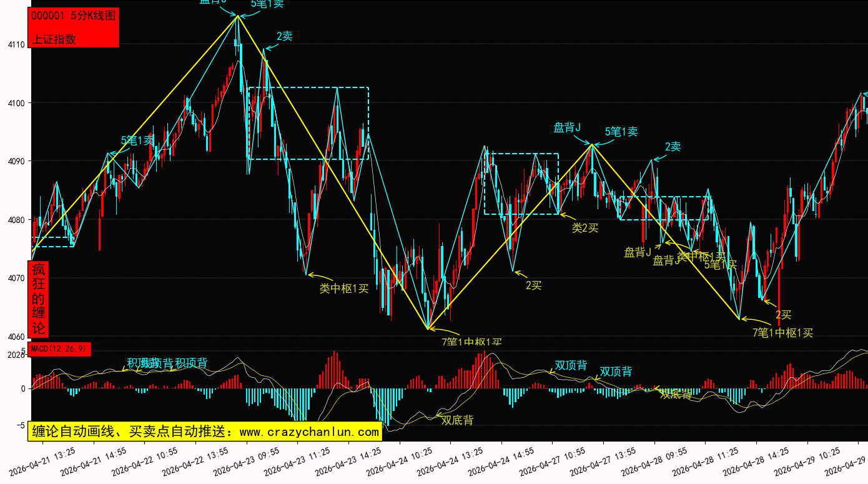
Task: Click the vertical 疯狂的缠论 watermark box
Action: click(x=39, y=299)
